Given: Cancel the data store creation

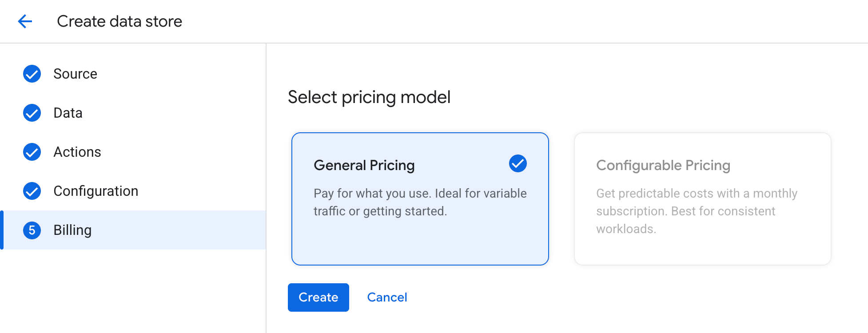Looking at the screenshot, I should pyautogui.click(x=387, y=297).
